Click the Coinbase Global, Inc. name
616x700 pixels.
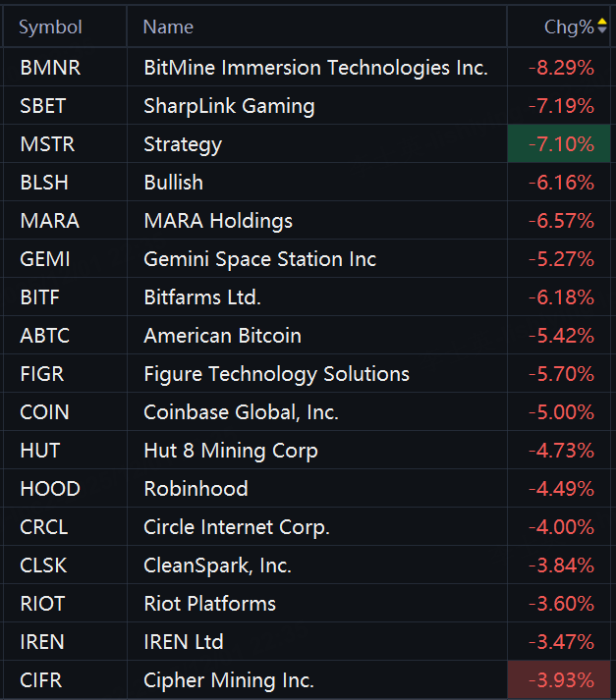pyautogui.click(x=241, y=412)
